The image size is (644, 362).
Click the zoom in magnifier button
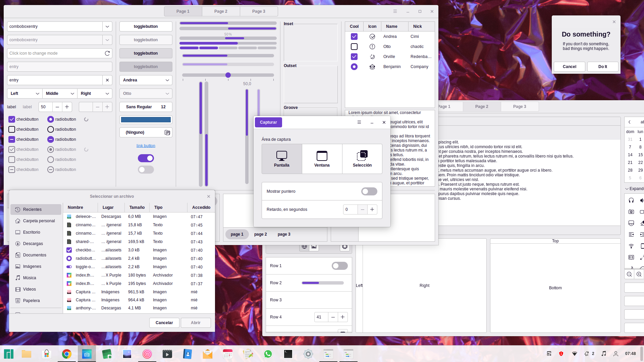click(639, 274)
